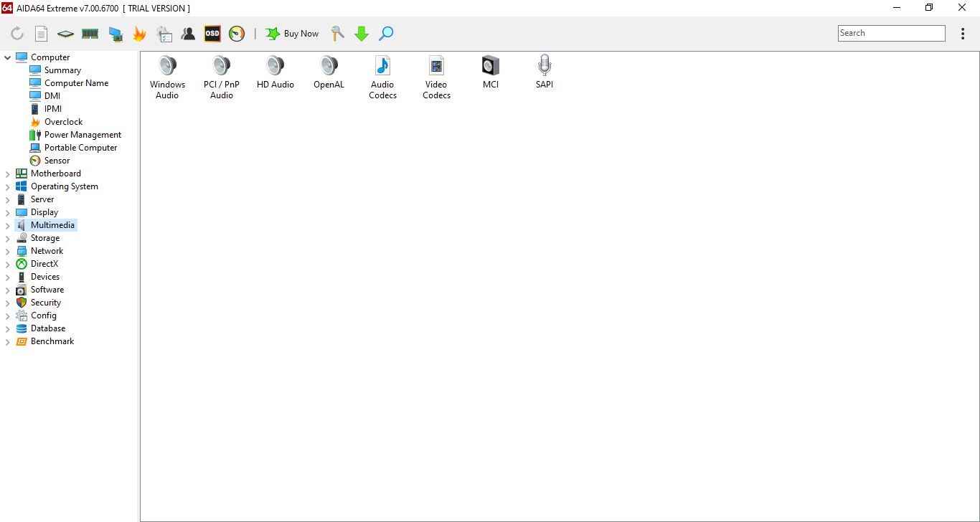Expand the Devices tree node
The height and width of the screenshot is (522, 980).
pyautogui.click(x=8, y=277)
